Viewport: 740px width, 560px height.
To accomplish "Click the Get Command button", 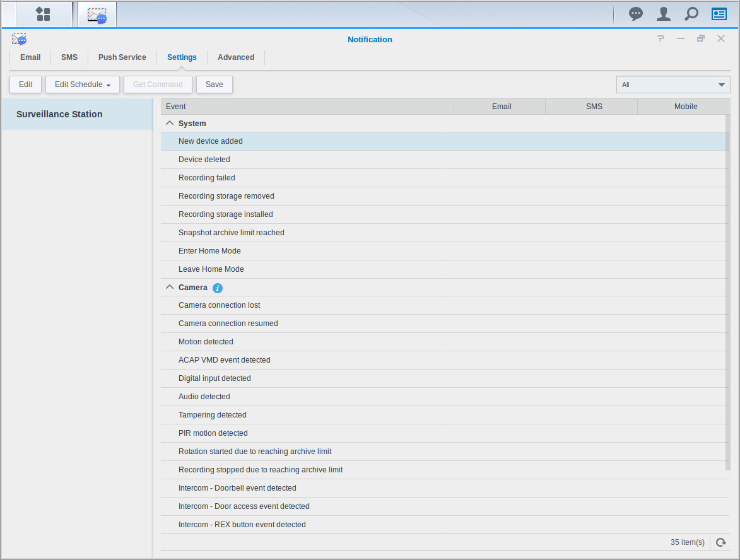I will (158, 85).
